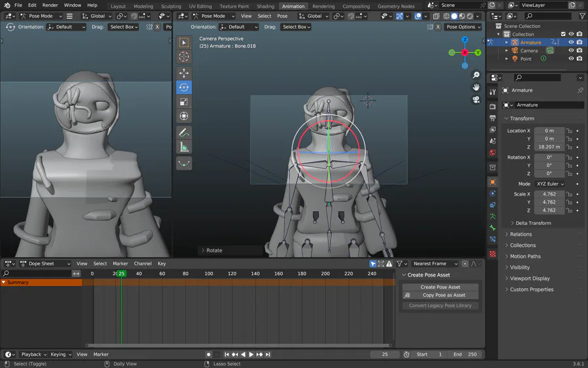Switch to the Sculpting workspace tab
This screenshot has width=588, height=368.
point(171,7)
